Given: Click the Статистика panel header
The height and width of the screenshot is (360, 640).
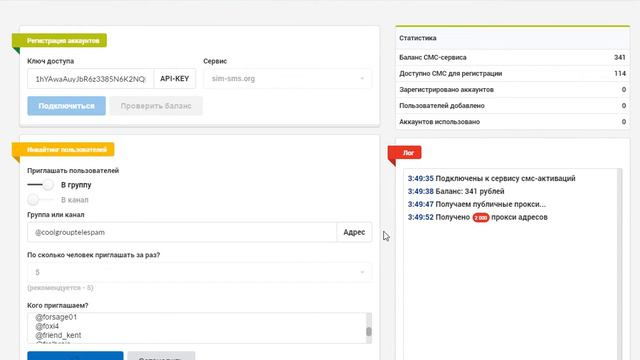Looking at the screenshot, I should point(512,38).
